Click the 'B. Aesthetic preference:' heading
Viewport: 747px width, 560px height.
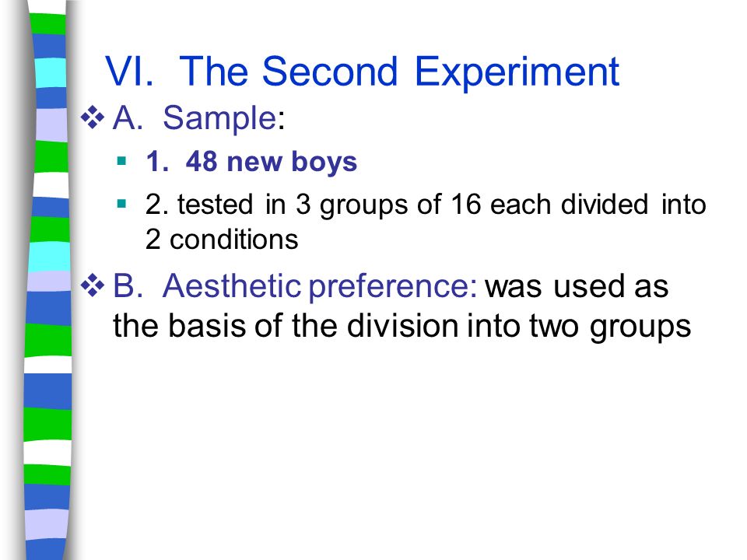click(295, 287)
